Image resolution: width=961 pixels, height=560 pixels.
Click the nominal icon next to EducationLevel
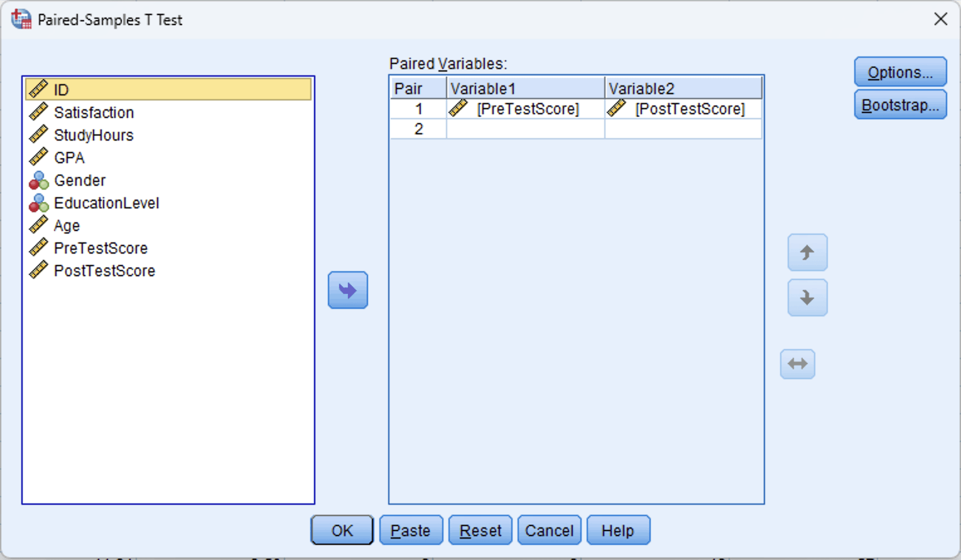pyautogui.click(x=38, y=203)
